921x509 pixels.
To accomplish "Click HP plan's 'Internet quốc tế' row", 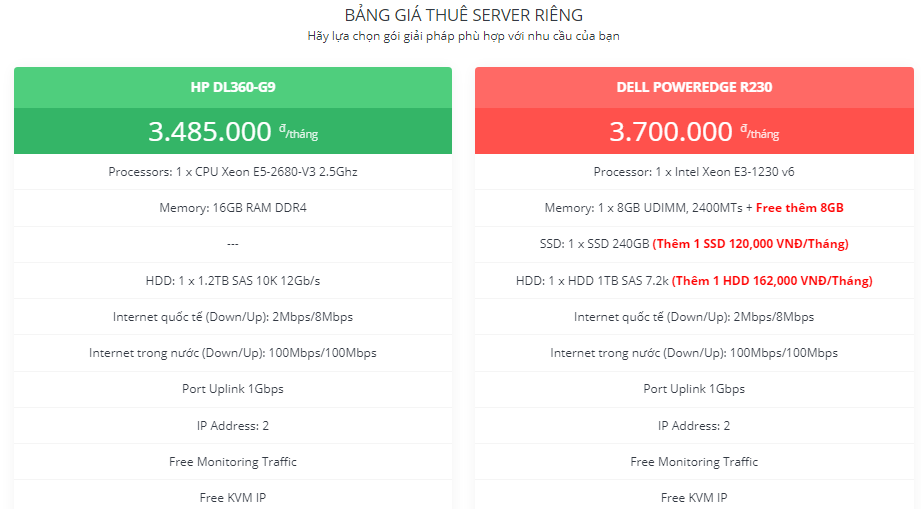I will coord(233,317).
